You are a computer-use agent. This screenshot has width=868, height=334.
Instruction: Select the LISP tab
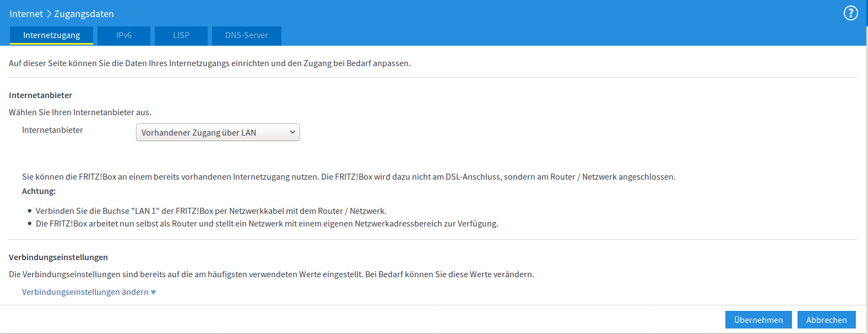coord(181,35)
